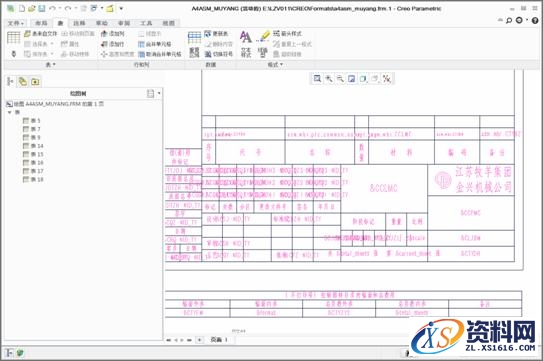The height and width of the screenshot is (361, 543).
Task: Click Arrow Style (箭头样式) button
Action: tap(287, 34)
